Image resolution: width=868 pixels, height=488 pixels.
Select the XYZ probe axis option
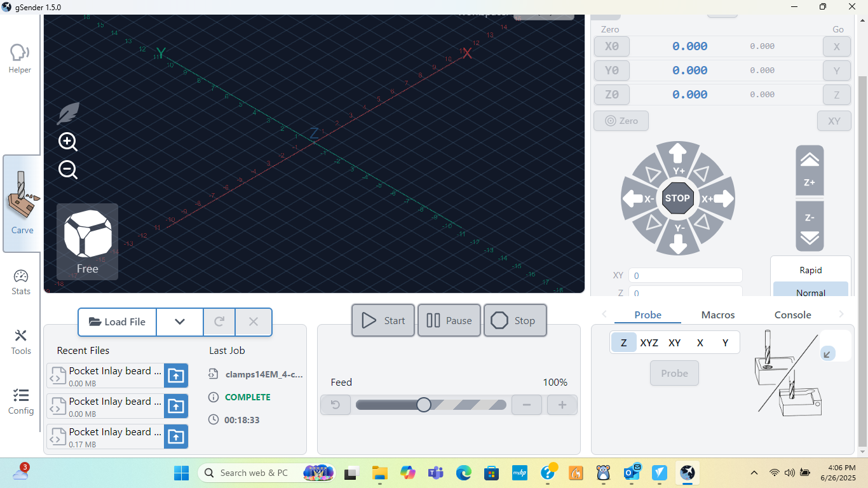(x=649, y=342)
